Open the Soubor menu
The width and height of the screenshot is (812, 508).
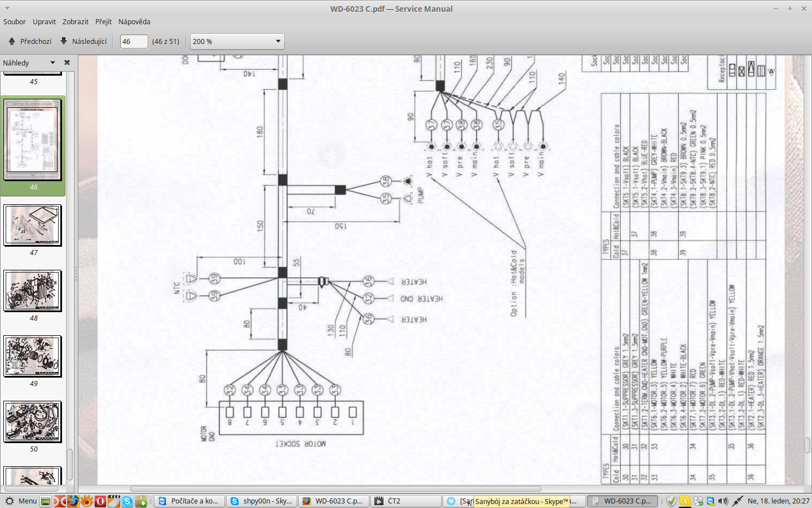click(15, 21)
